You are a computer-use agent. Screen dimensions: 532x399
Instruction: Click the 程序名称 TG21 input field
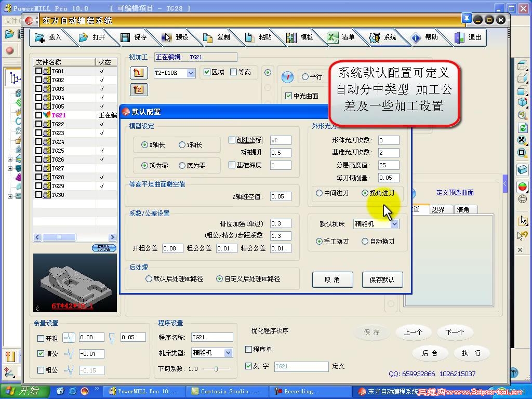[212, 337]
